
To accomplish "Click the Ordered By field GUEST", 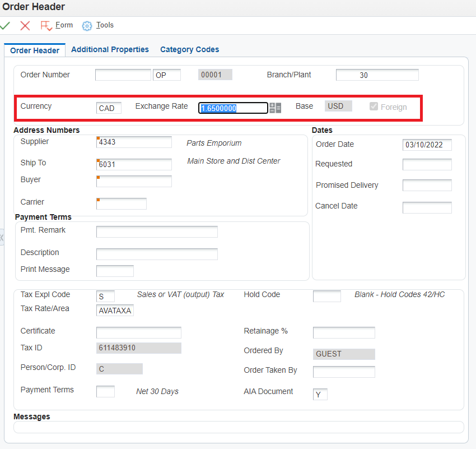I will tap(344, 354).
